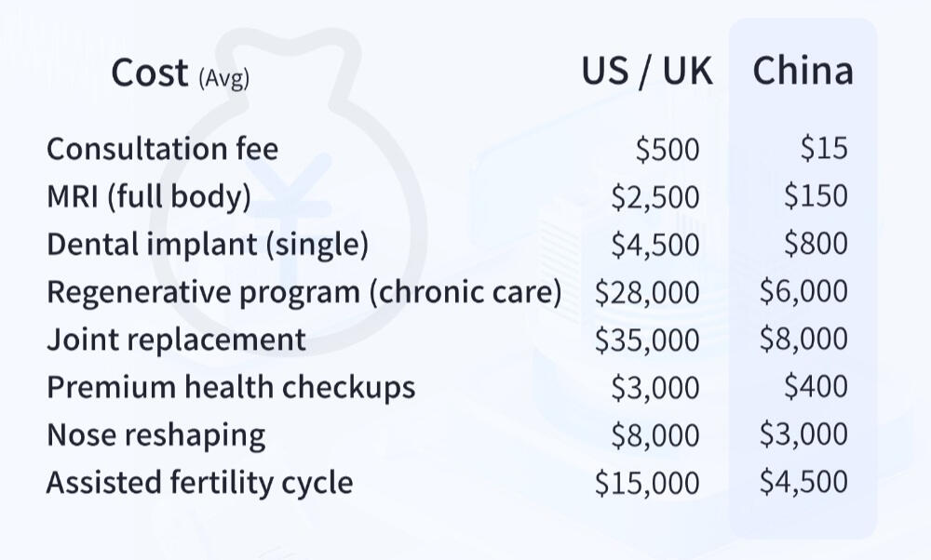
Task: Click the "Assisted fertility cycle" label
Action: coord(199,483)
